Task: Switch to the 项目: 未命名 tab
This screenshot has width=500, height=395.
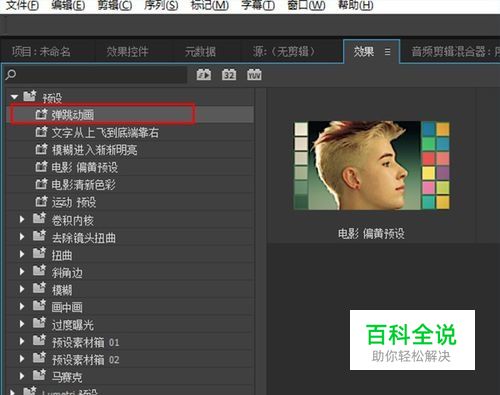Action: click(x=41, y=52)
